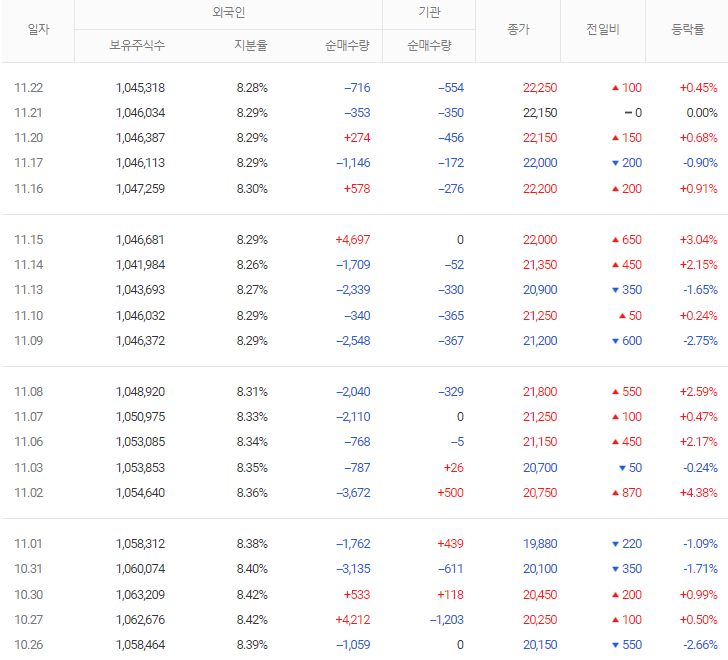
Task: Click institution net volume -554
Action: coord(451,88)
